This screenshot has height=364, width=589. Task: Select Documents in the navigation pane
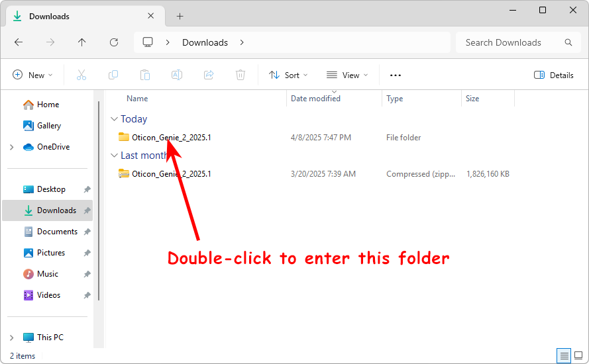point(57,232)
